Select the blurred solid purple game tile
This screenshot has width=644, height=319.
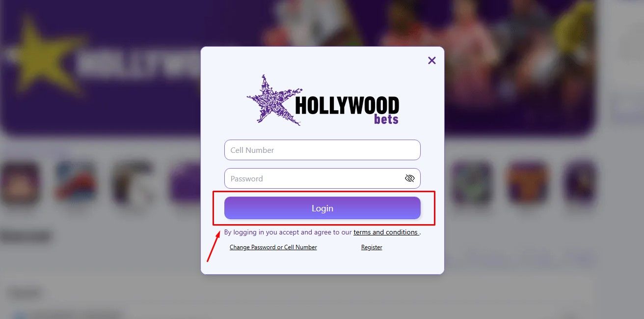(186, 183)
